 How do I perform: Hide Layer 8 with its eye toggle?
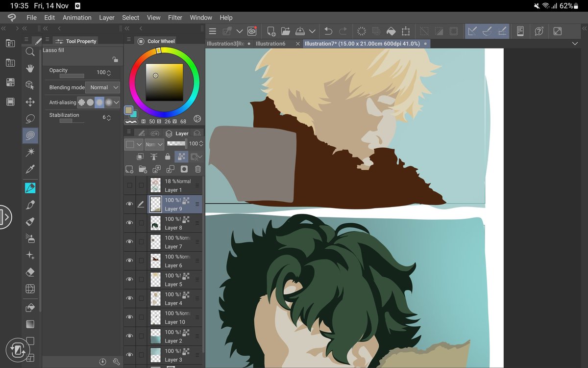[129, 223]
